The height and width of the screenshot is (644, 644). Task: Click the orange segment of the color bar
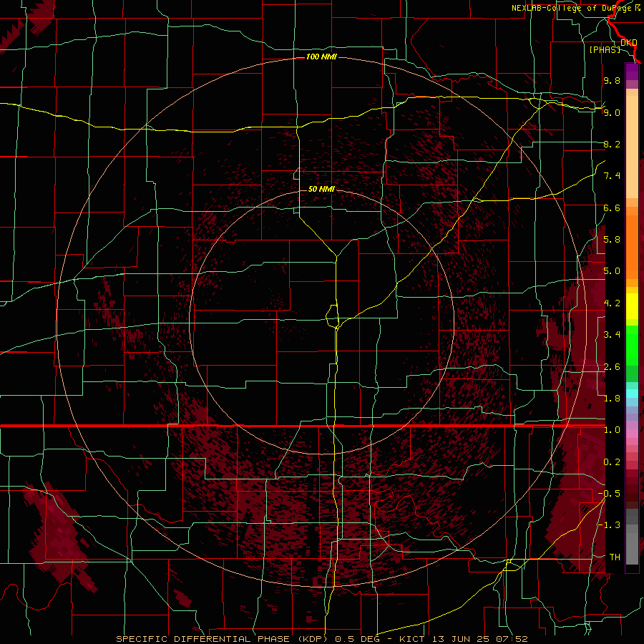click(632, 246)
